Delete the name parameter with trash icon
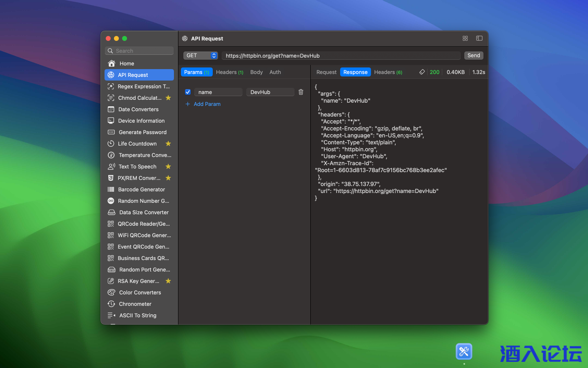This screenshot has width=588, height=368. pos(301,92)
